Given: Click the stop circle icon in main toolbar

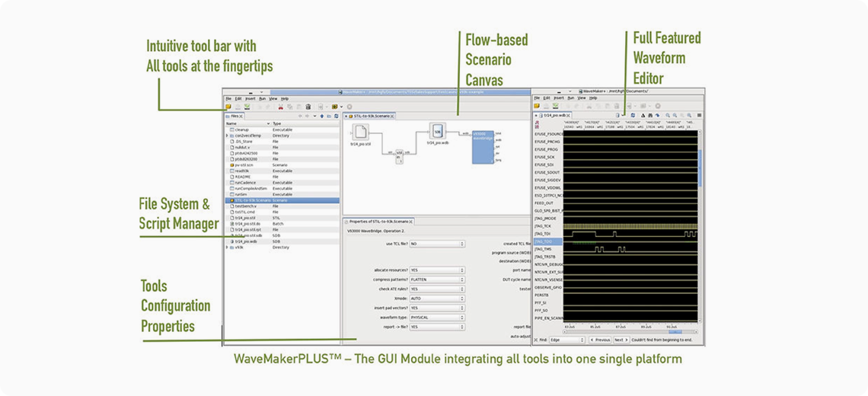Looking at the screenshot, I should pos(349,107).
